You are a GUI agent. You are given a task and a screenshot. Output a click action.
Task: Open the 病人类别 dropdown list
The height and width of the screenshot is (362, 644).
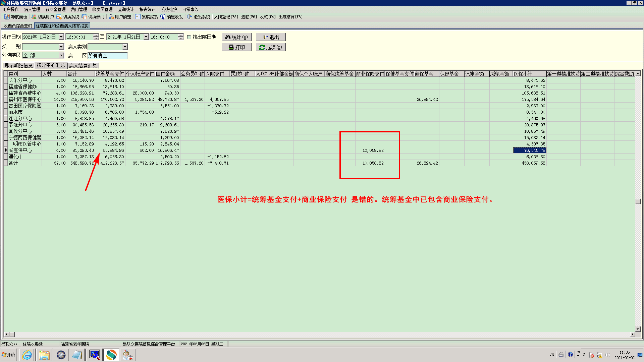(125, 47)
